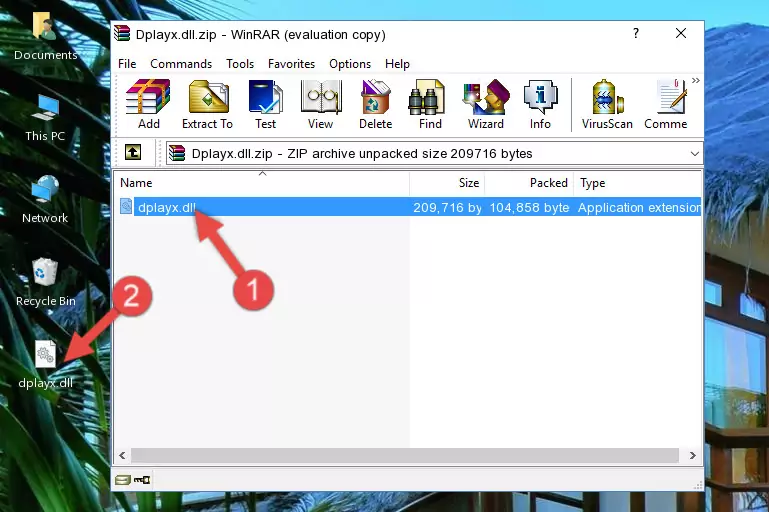Click the archive icon in address bar
This screenshot has width=769, height=512.
coord(177,154)
